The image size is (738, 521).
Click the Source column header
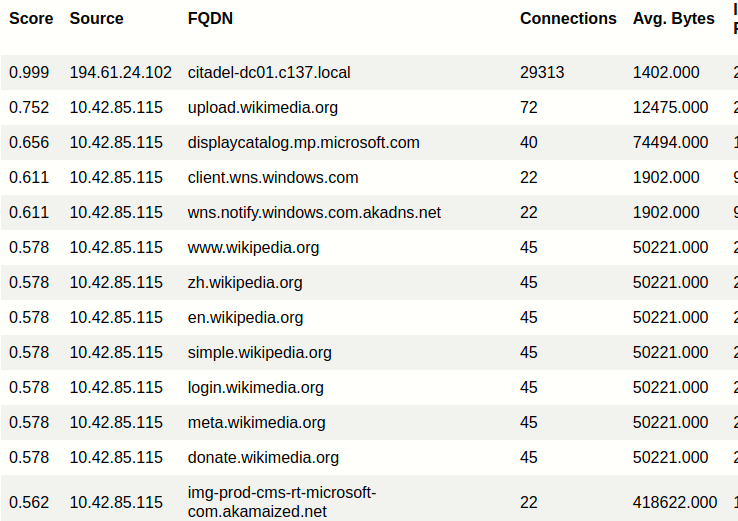coord(96,18)
